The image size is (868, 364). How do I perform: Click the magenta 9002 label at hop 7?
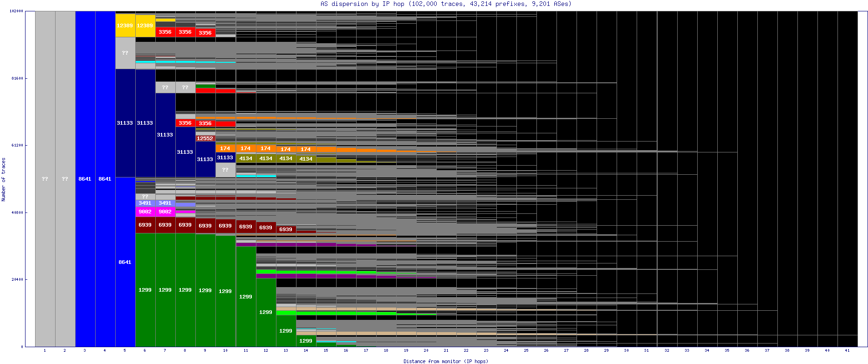(165, 212)
